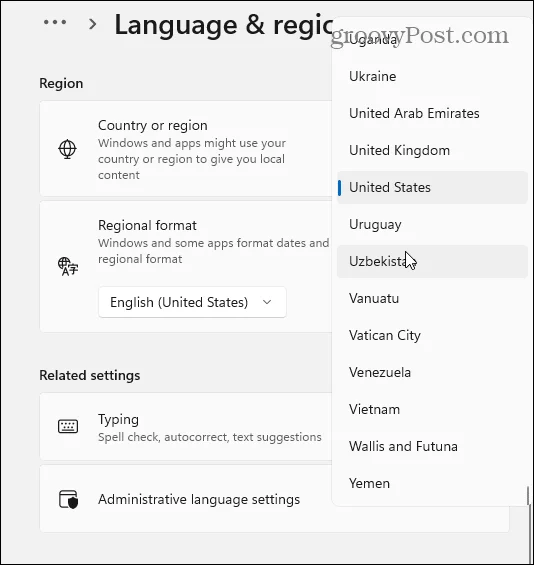Image resolution: width=534 pixels, height=565 pixels.
Task: Click the Regional format language icon
Action: (68, 266)
